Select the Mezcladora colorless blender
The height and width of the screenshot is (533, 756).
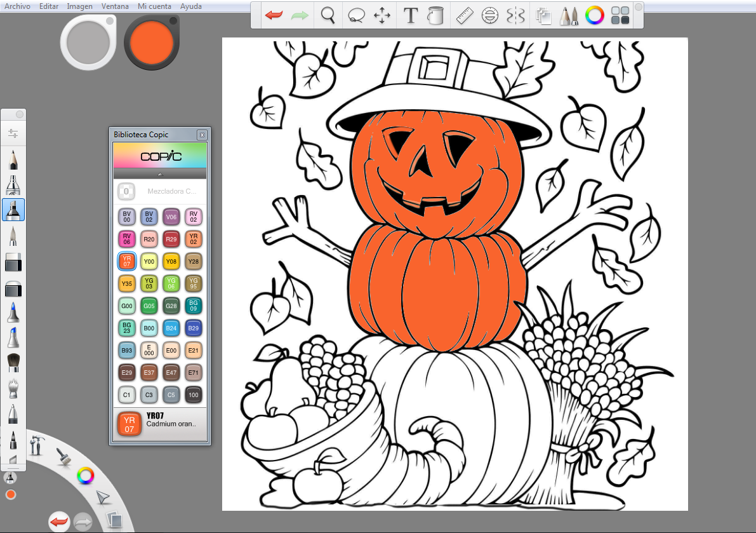160,191
